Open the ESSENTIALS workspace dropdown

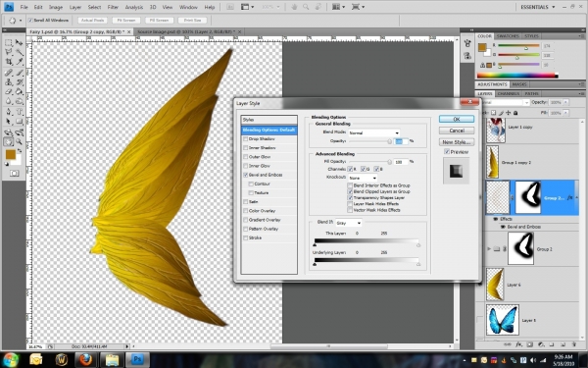(538, 7)
